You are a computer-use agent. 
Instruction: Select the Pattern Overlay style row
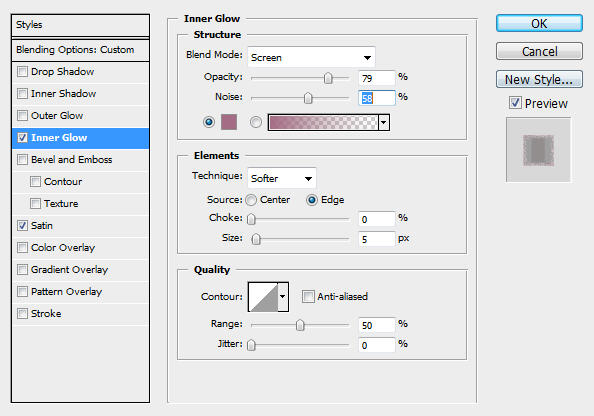coord(80,291)
